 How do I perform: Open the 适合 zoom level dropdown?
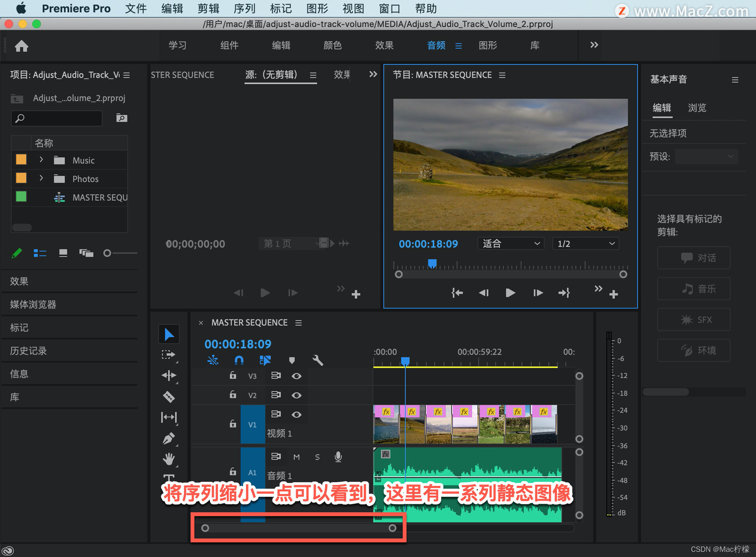coord(511,244)
